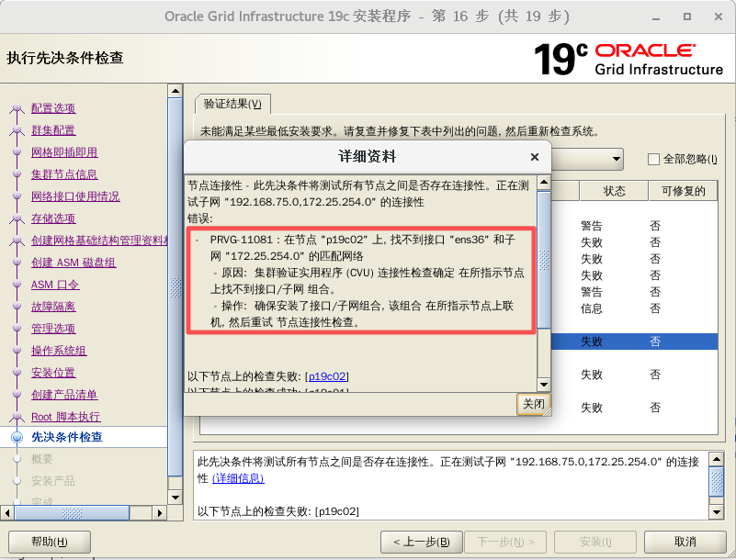Toggle the 全部忽略 checkbox

pyautogui.click(x=653, y=160)
